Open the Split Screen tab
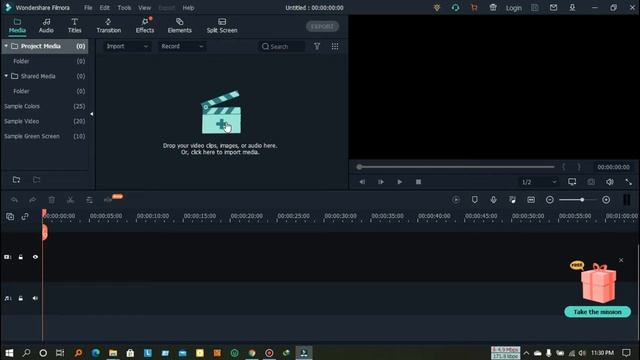640x360 pixels. point(222,25)
